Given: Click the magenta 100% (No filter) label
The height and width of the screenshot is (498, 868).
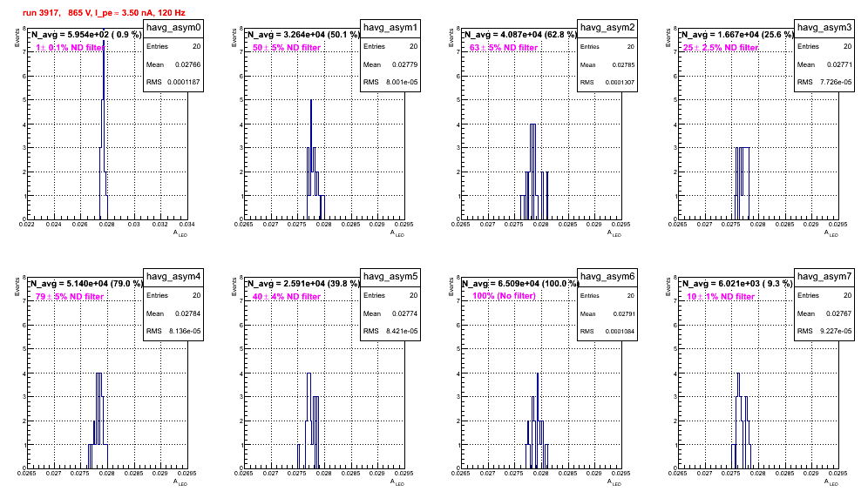Looking at the screenshot, I should click(x=505, y=296).
